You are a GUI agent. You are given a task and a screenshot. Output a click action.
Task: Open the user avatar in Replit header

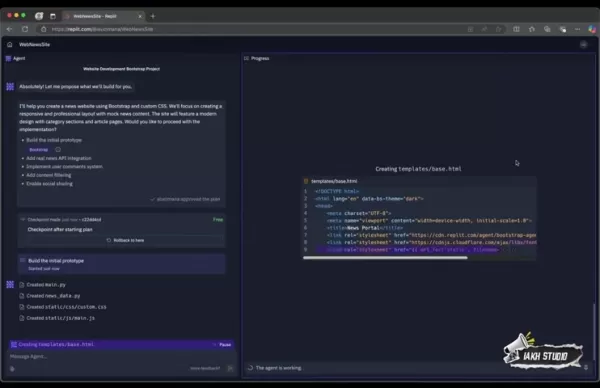[584, 45]
